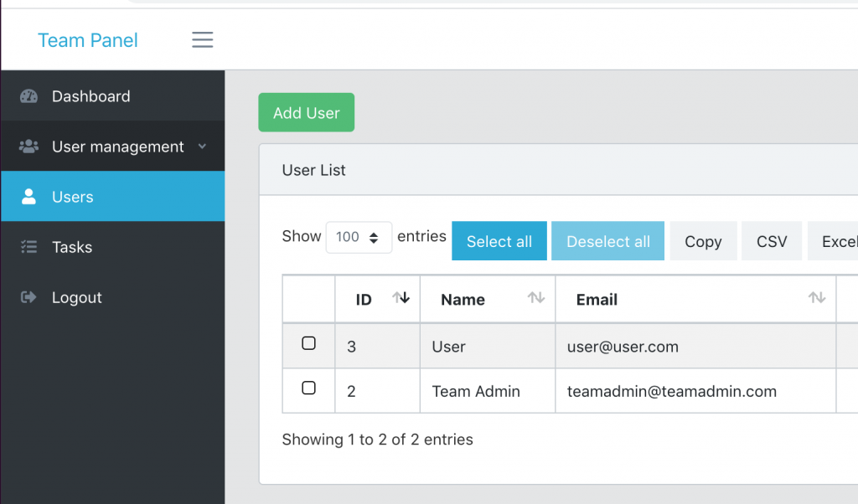Screen dimensions: 858x504
Task: Click the Dashboard gauge icon
Action: pos(29,96)
